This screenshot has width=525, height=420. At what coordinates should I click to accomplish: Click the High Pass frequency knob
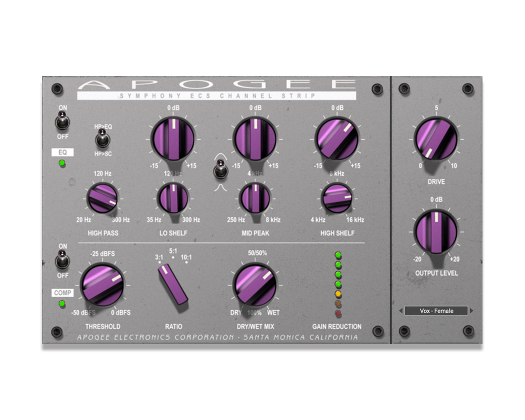[x=102, y=198]
